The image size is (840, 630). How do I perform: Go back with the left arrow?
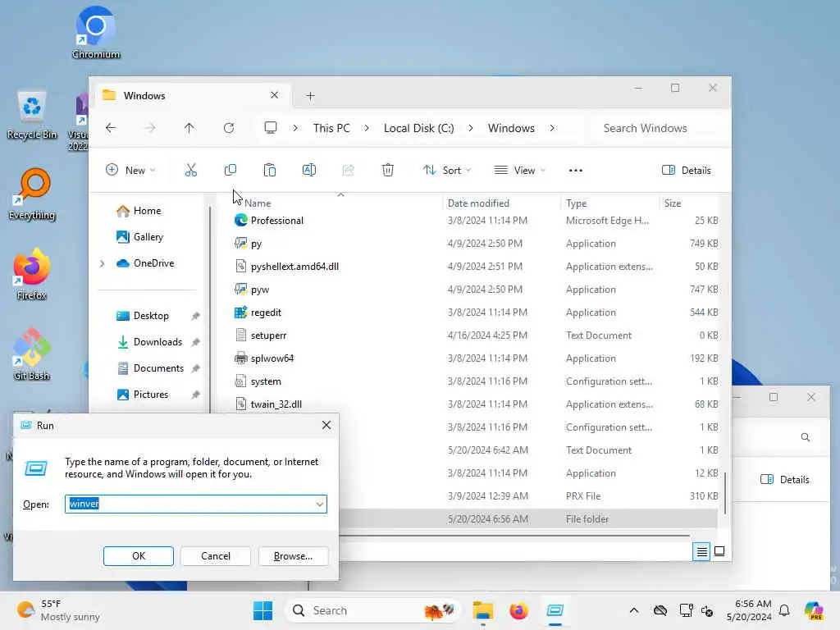click(111, 128)
